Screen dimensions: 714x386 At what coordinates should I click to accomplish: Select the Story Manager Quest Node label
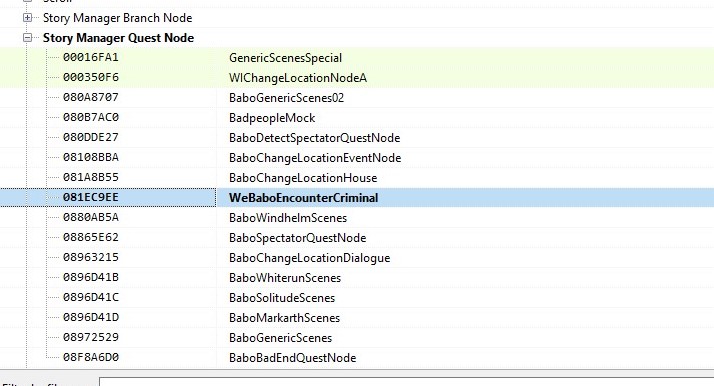pos(118,38)
